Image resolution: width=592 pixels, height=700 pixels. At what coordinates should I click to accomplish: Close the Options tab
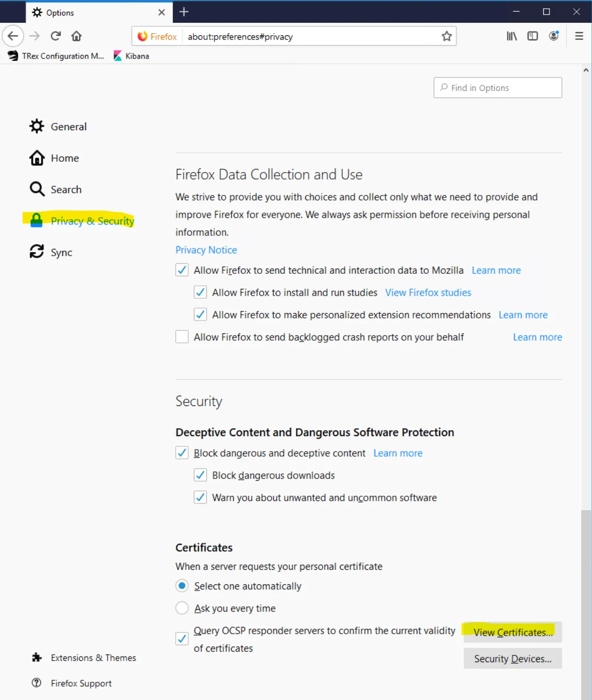162,12
